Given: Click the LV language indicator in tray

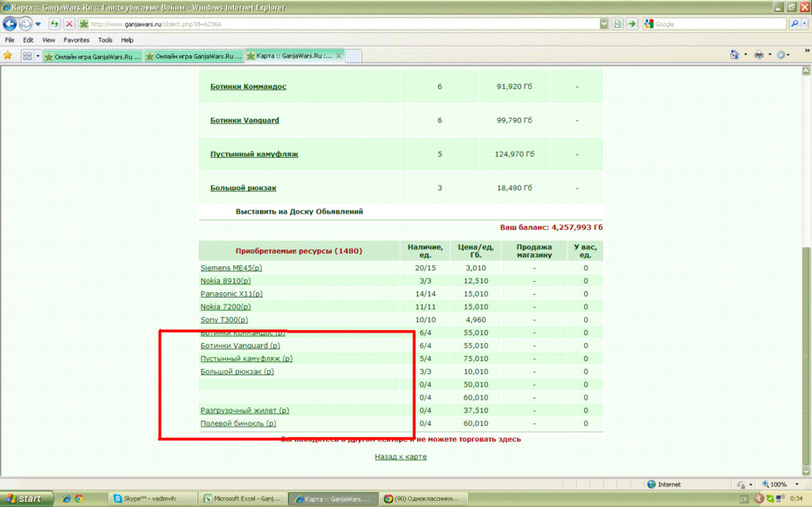Looking at the screenshot, I should [x=744, y=499].
